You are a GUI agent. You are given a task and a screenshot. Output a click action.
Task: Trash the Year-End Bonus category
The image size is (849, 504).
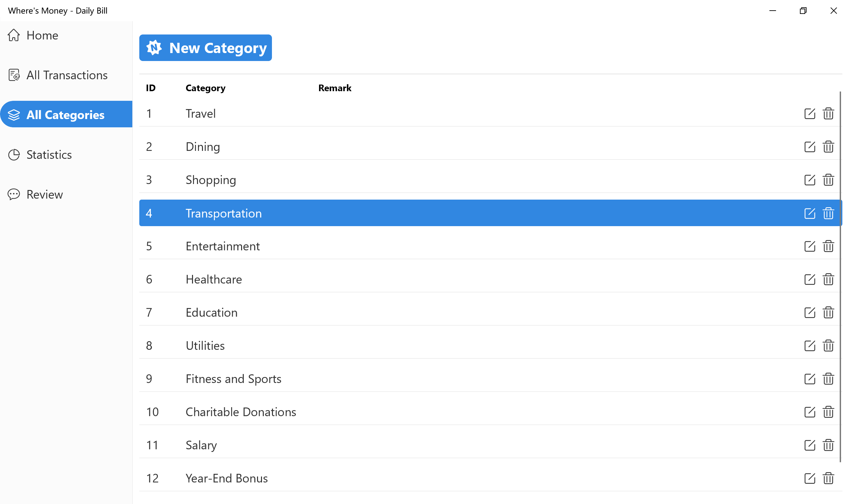(x=828, y=478)
